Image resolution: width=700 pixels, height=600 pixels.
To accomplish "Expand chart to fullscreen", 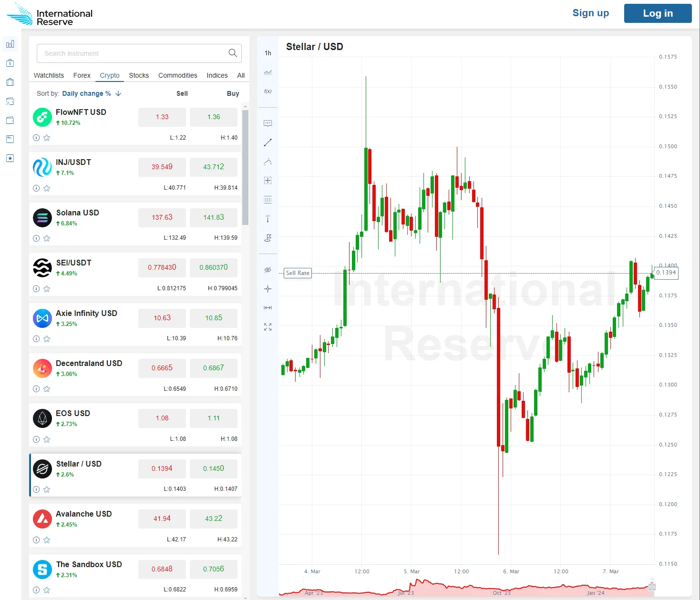I will click(x=268, y=327).
